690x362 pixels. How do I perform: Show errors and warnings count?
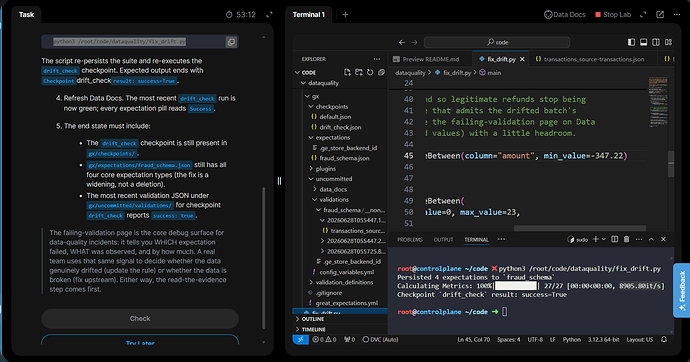324,340
